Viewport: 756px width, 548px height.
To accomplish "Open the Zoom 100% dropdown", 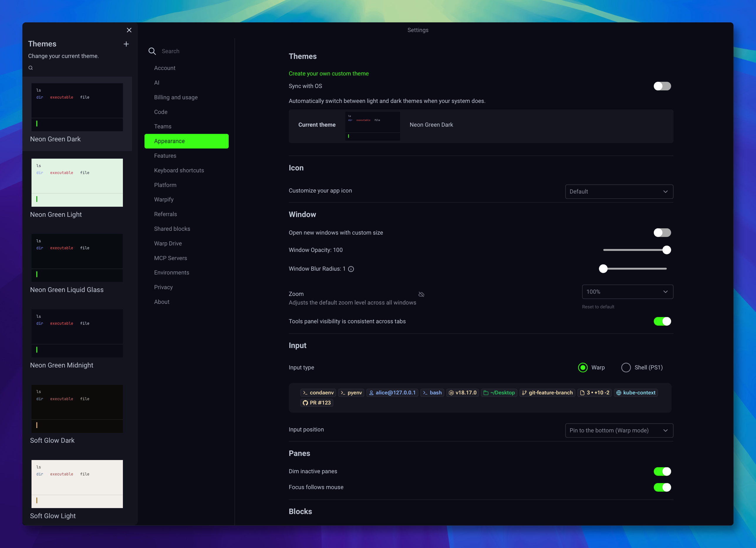I will coord(627,292).
